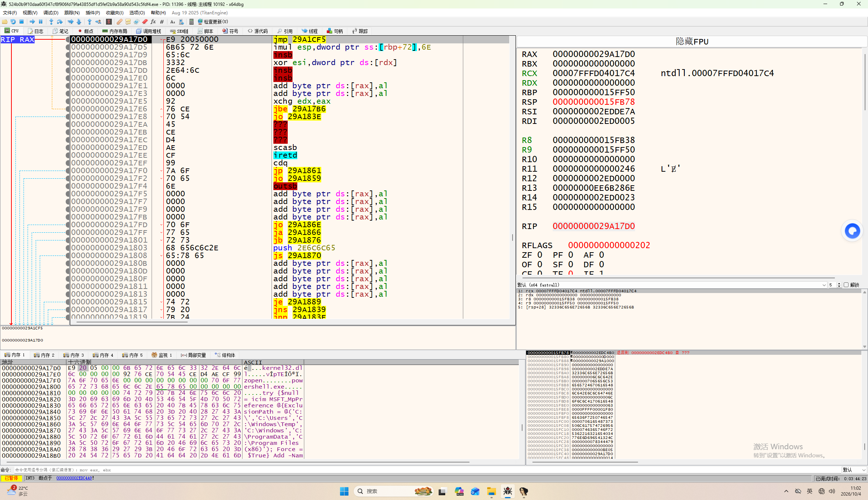This screenshot has height=500, width=868.
Task: Open File Explorer from the taskbar
Action: (491, 491)
